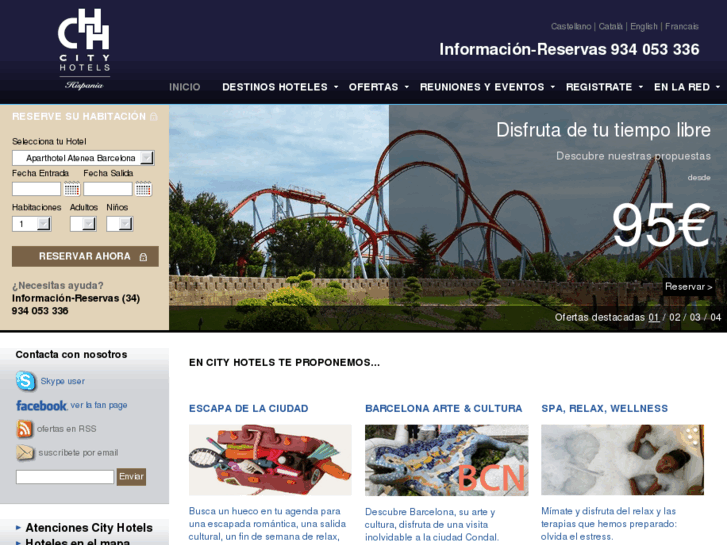
Task: Click the Descubre nuestras propuestas text
Action: click(633, 156)
